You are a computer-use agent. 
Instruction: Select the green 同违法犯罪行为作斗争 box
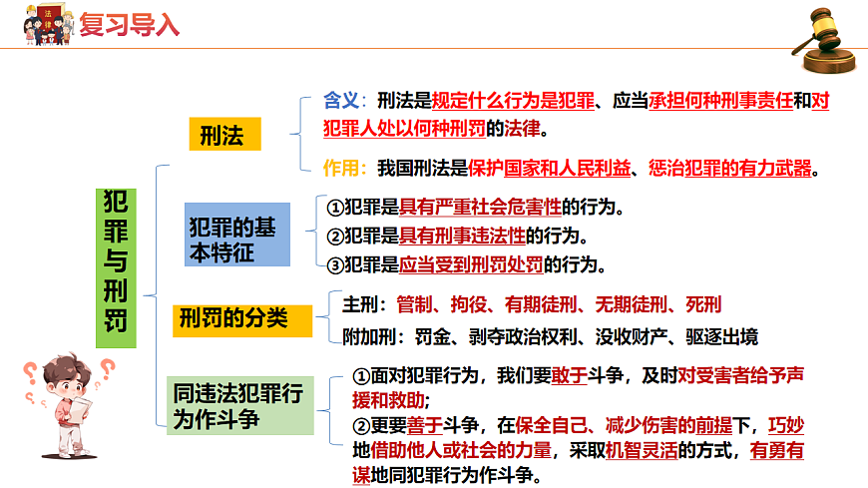[240, 405]
